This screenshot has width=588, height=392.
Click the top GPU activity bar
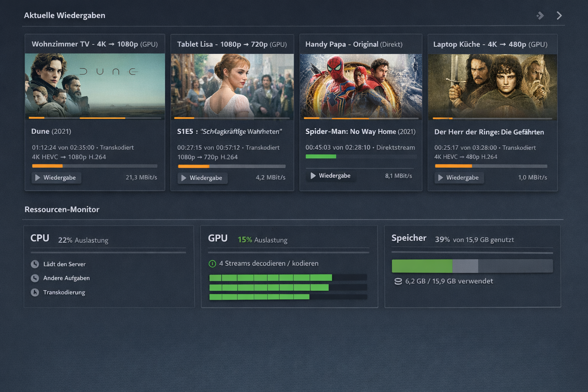tap(270, 277)
